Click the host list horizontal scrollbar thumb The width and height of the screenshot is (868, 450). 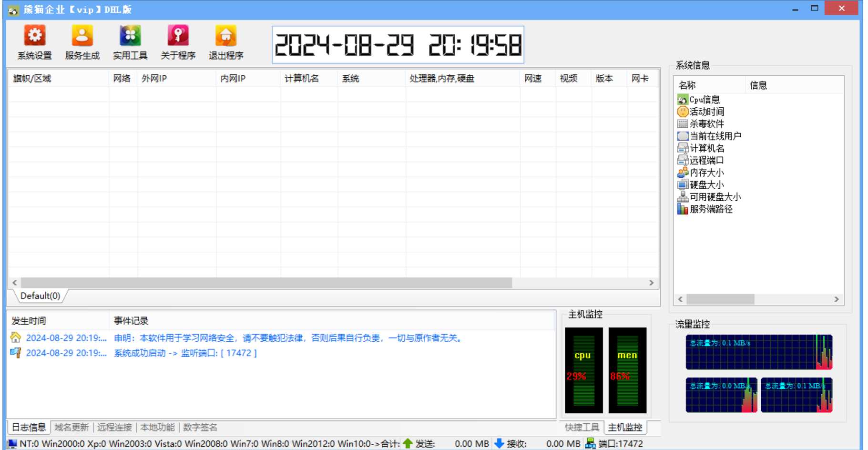coord(266,283)
